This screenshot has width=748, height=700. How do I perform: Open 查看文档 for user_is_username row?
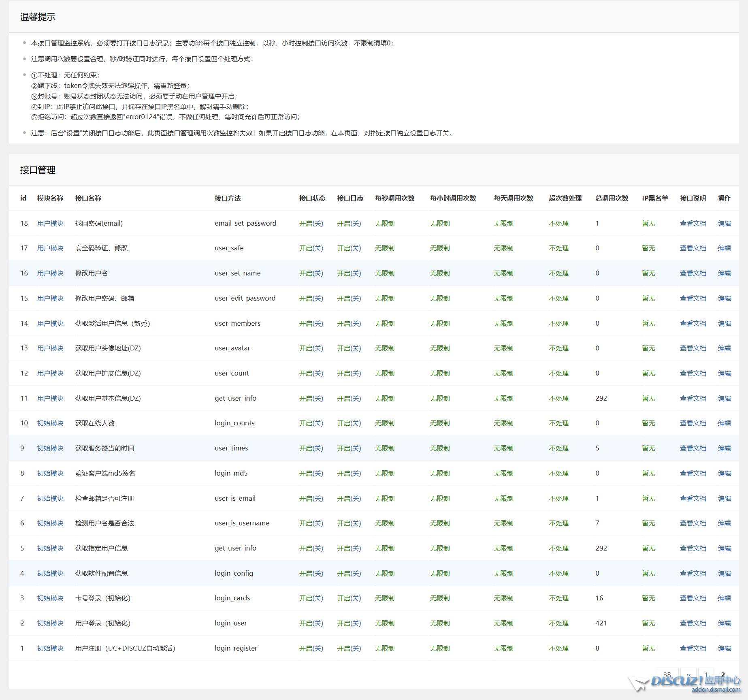[693, 523]
